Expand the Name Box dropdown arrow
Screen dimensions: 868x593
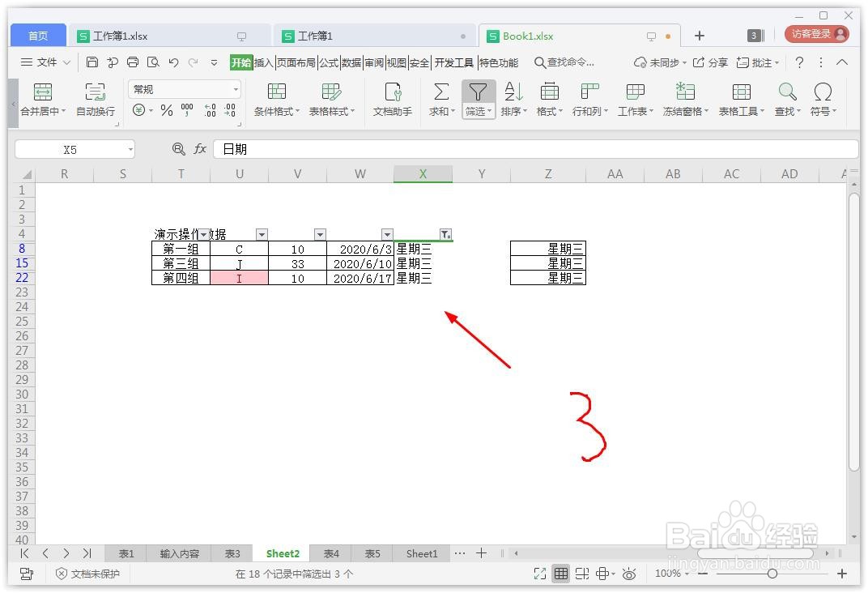pos(130,150)
